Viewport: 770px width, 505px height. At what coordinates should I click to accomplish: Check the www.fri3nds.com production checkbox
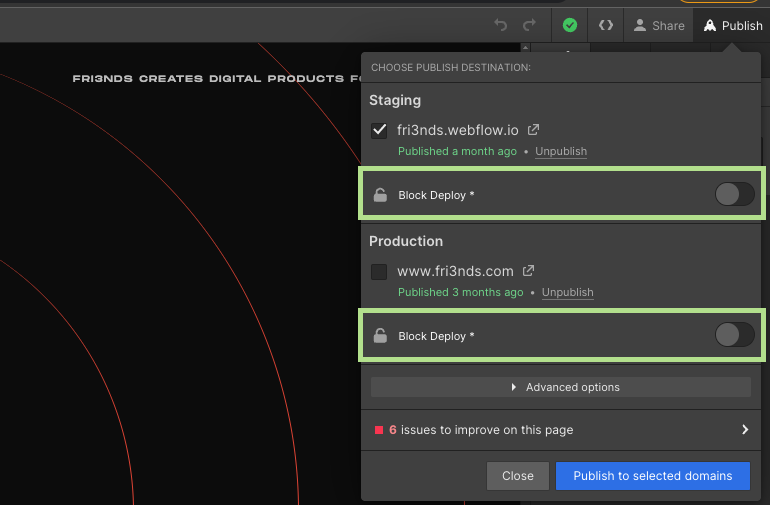click(379, 271)
